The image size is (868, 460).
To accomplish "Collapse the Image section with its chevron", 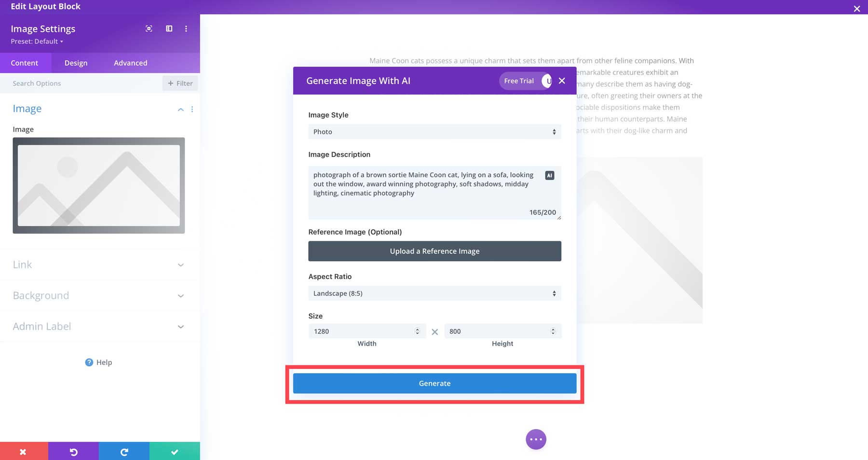I will (x=180, y=109).
